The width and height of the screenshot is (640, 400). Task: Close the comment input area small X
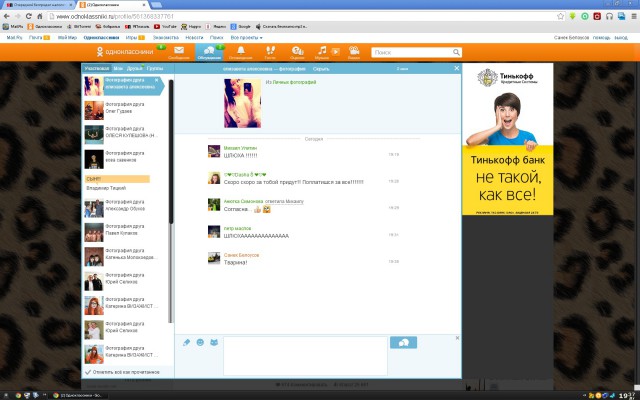[x=457, y=338]
